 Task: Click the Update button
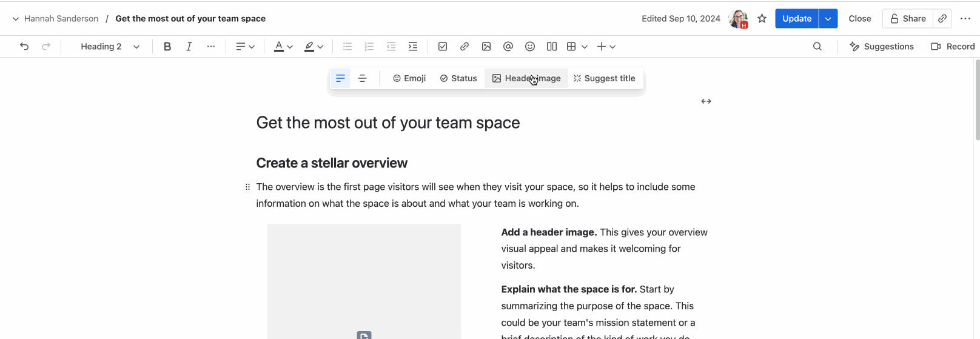(797, 19)
